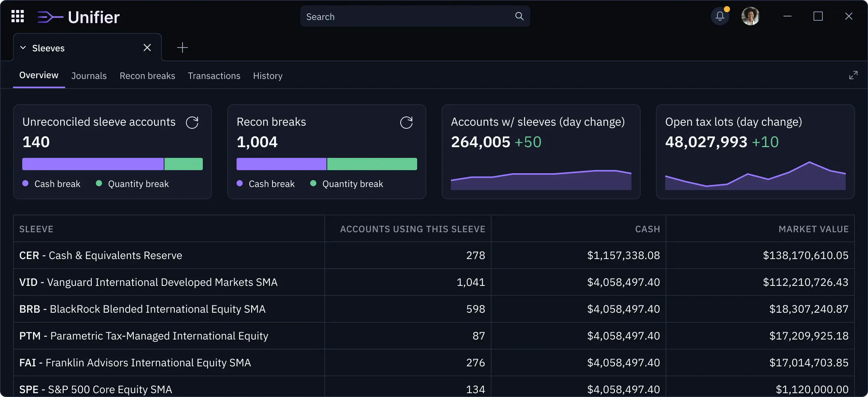Viewport: 868px width, 397px height.
Task: Expand the Sleeves tab dropdown chevron
Action: pos(23,48)
